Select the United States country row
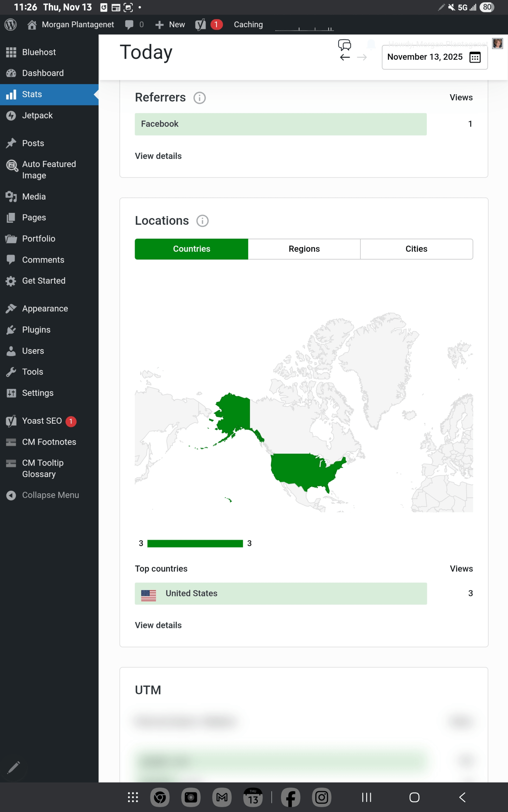This screenshot has height=812, width=508. coord(281,593)
